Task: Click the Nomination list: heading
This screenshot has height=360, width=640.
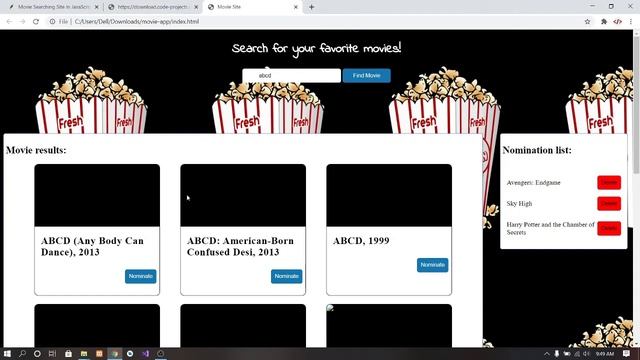Action: (x=537, y=150)
